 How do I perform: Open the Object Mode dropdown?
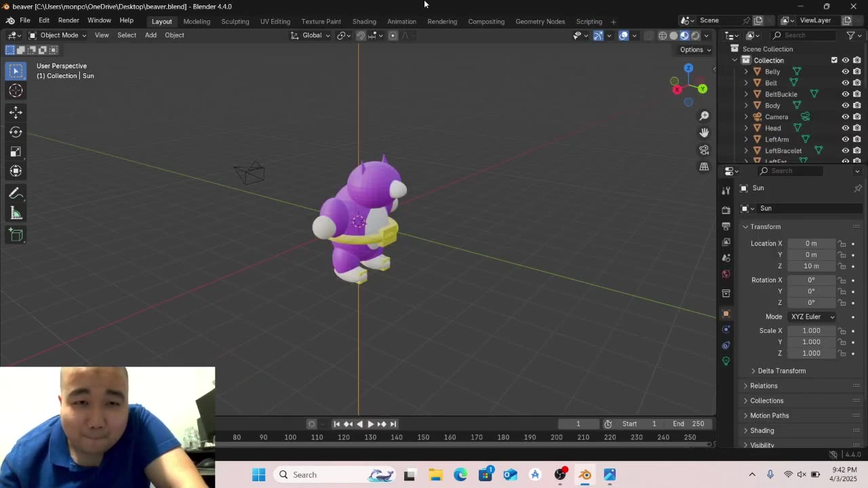click(x=58, y=35)
